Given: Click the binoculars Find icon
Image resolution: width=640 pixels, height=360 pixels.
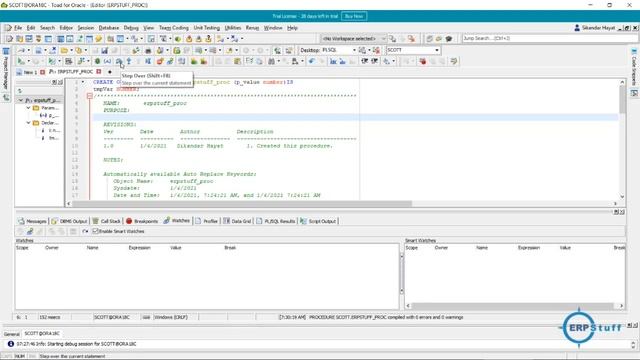Looking at the screenshot, I should pyautogui.click(x=271, y=61).
